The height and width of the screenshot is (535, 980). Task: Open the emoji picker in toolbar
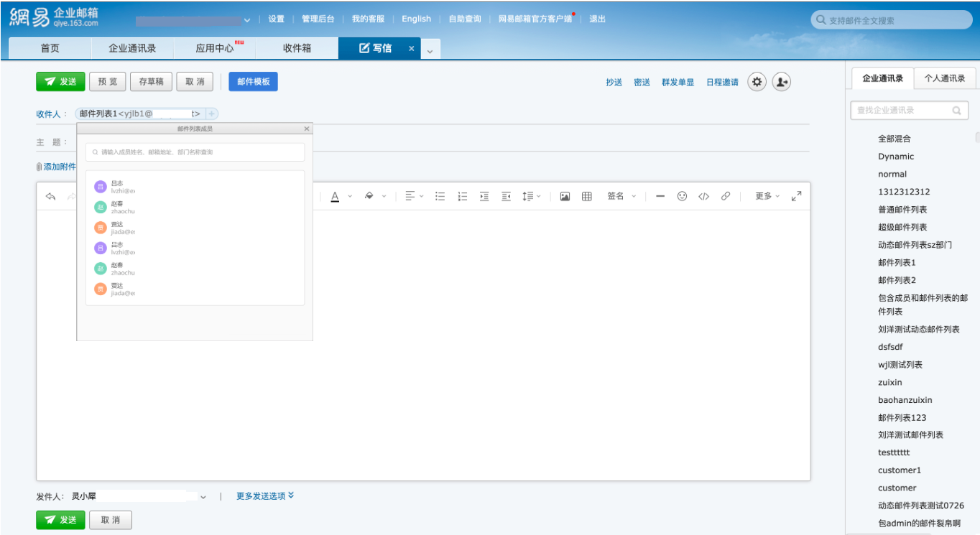pyautogui.click(x=682, y=196)
